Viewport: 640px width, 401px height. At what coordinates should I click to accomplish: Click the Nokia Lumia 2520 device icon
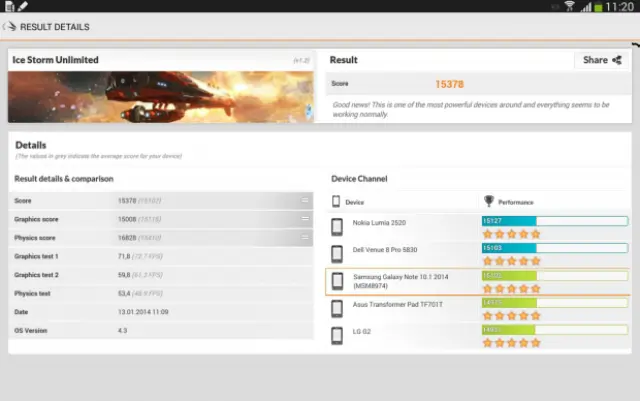(x=337, y=226)
